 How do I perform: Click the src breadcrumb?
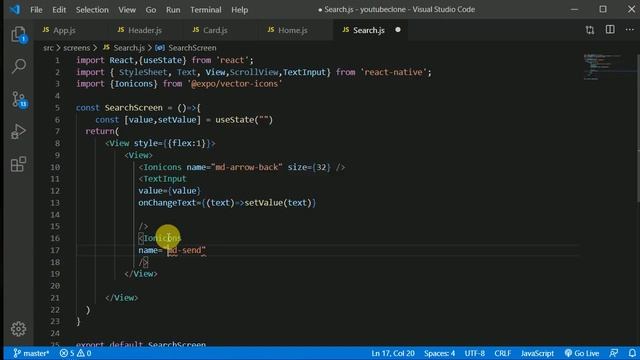(x=48, y=48)
